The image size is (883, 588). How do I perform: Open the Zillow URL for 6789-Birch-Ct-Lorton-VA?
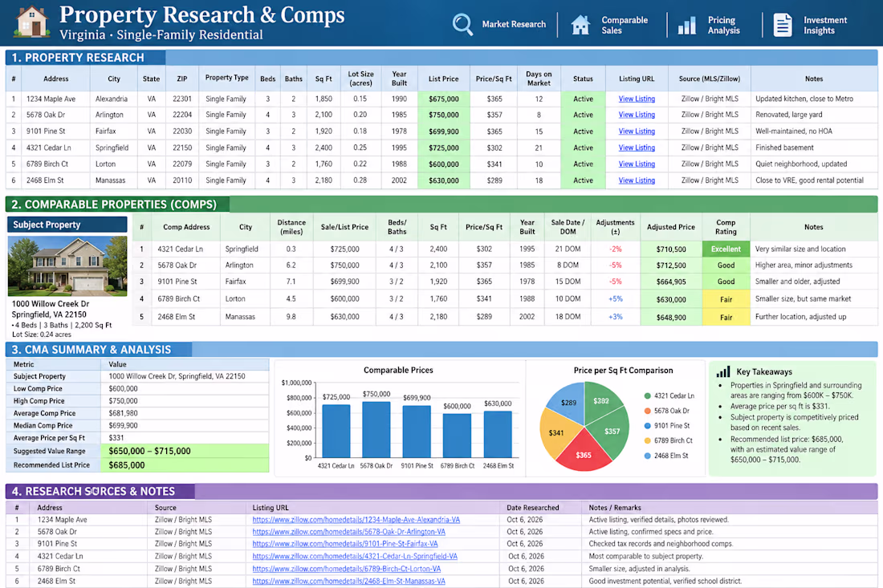(346, 569)
